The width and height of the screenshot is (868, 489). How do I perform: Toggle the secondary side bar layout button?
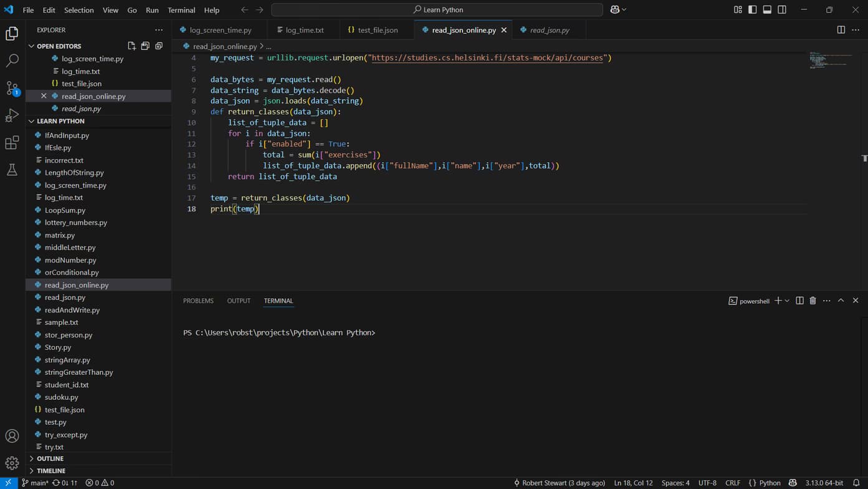[x=782, y=10]
